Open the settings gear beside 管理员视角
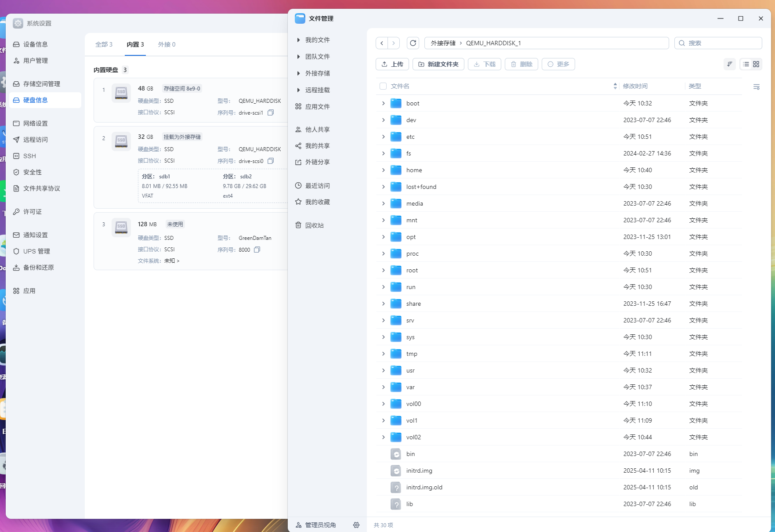This screenshot has height=532, width=775. pyautogui.click(x=356, y=525)
